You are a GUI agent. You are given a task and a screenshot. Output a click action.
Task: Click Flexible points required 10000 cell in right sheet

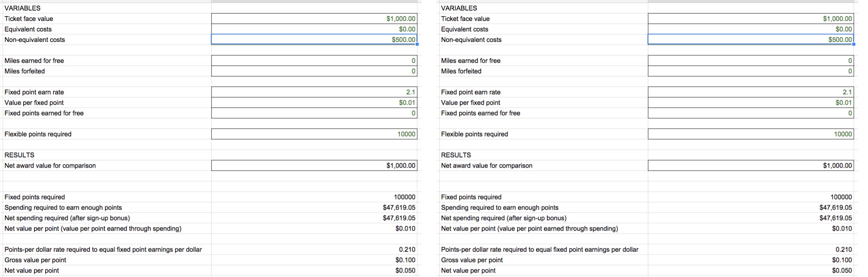click(751, 134)
